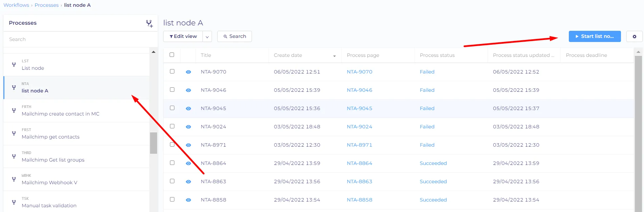
Task: Toggle the select-all checkbox in table header
Action: 172,55
